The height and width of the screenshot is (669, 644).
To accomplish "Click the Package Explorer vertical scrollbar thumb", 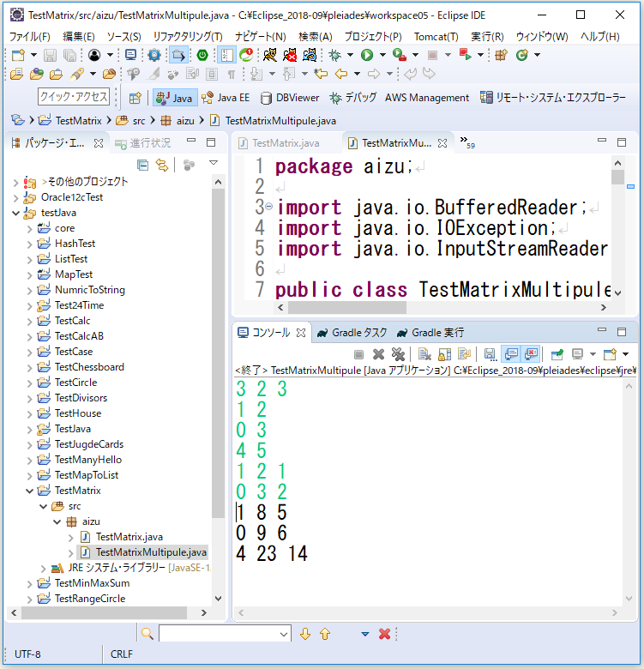I will pos(219,353).
